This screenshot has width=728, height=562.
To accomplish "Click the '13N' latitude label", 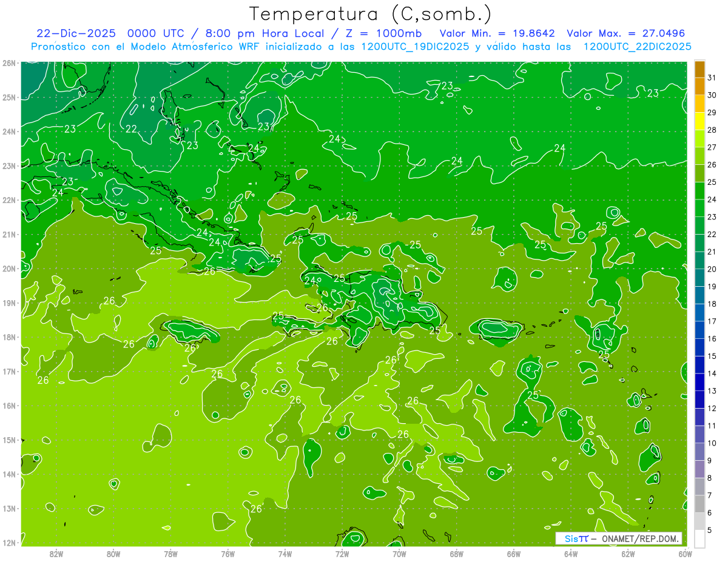I will click(x=8, y=509).
